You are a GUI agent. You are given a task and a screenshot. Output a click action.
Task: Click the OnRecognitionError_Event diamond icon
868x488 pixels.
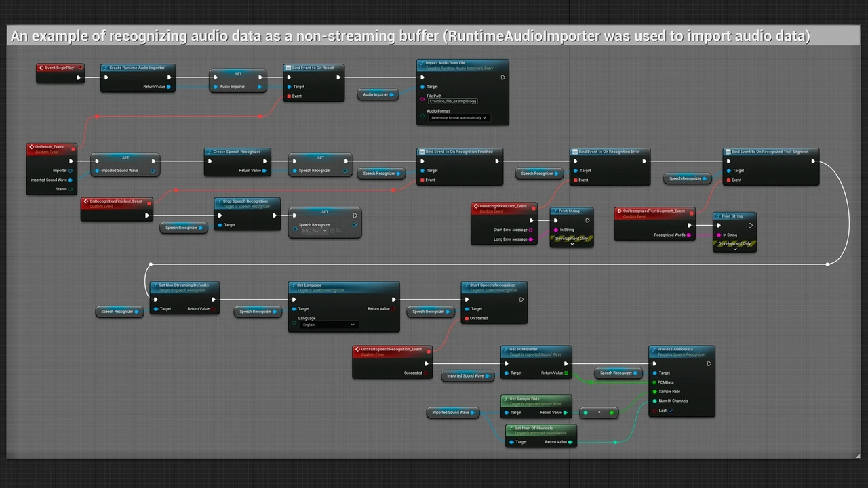[x=476, y=206]
